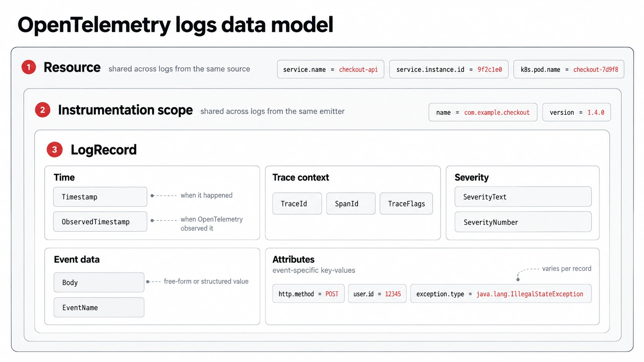Click the TraceFlags box
This screenshot has width=644, height=362.
(x=406, y=204)
